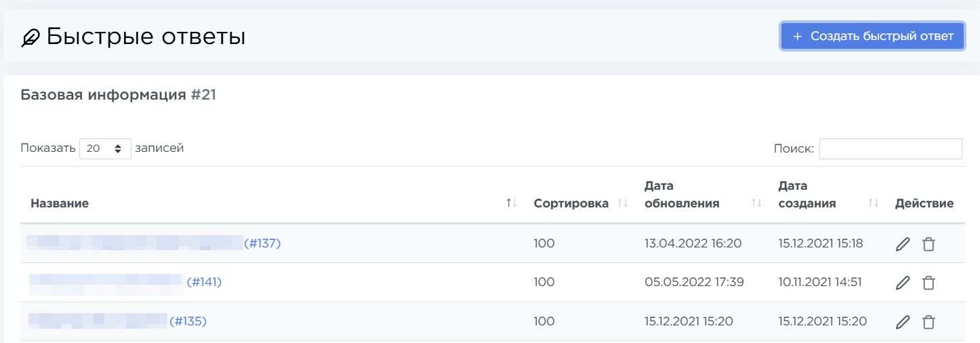The height and width of the screenshot is (343, 980).
Task: Focus the Поиск search field
Action: (890, 148)
